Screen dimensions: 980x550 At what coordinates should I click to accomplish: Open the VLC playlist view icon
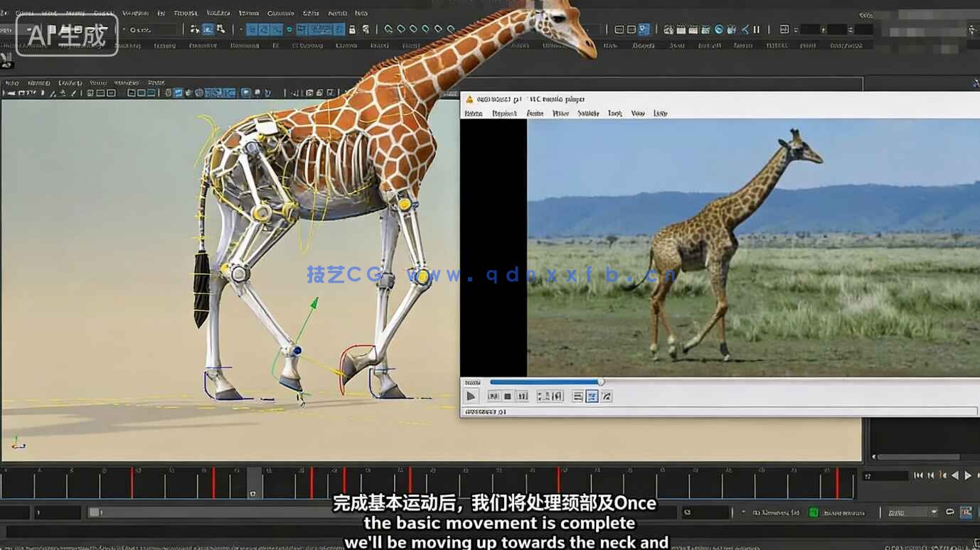click(x=577, y=396)
